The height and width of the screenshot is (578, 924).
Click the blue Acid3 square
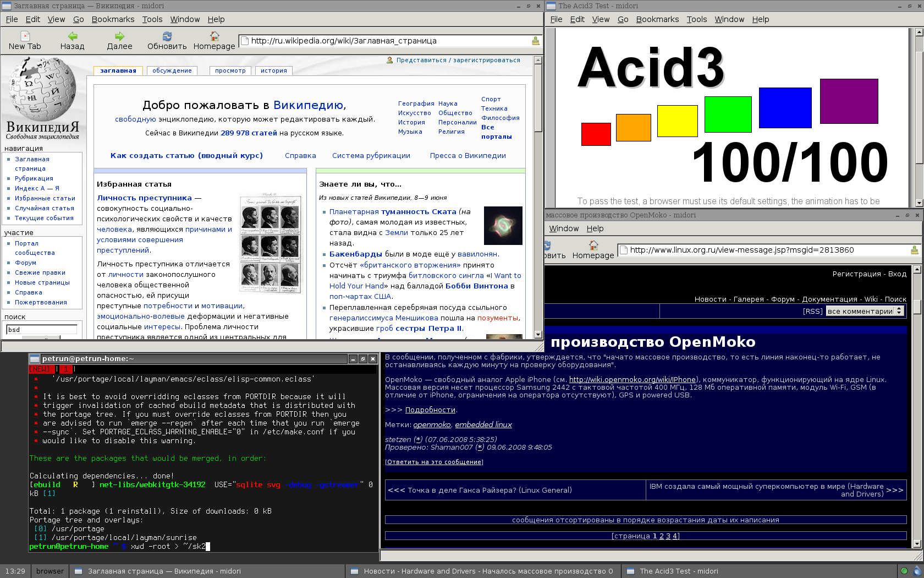coord(785,107)
